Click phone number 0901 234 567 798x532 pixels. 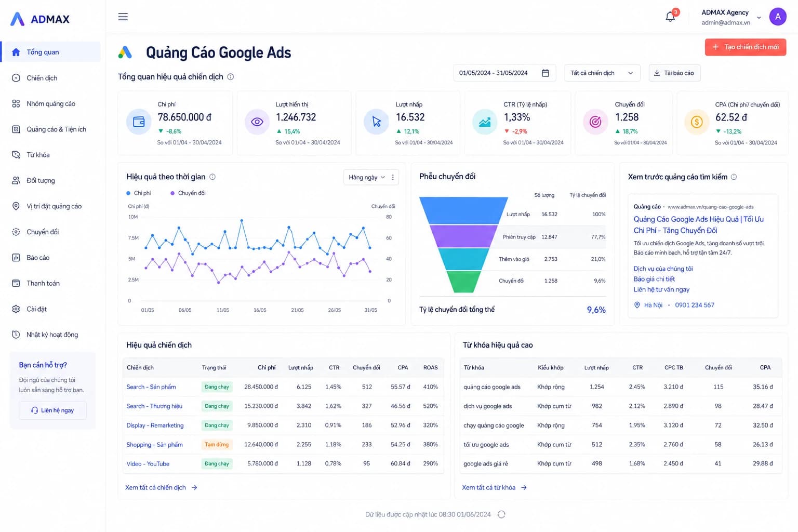click(695, 305)
